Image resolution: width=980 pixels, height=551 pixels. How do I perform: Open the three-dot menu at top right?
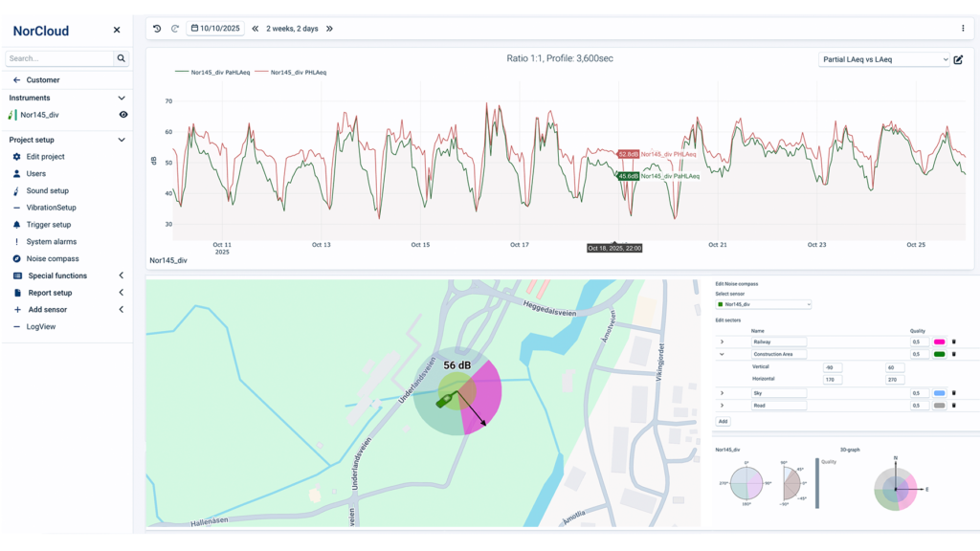point(963,29)
